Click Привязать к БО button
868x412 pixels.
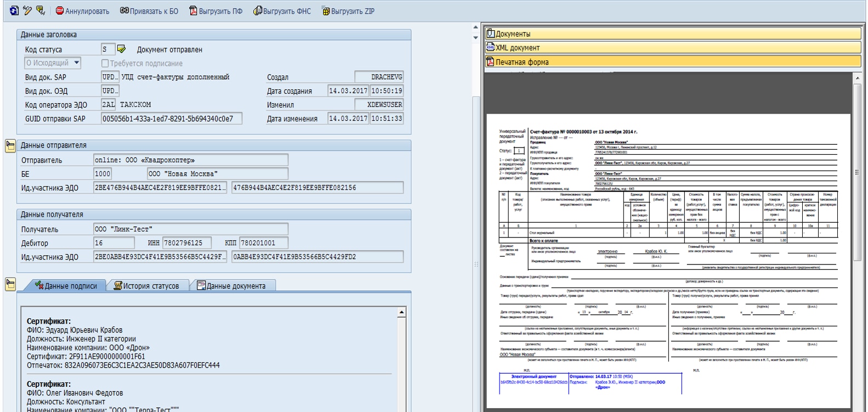(x=149, y=11)
